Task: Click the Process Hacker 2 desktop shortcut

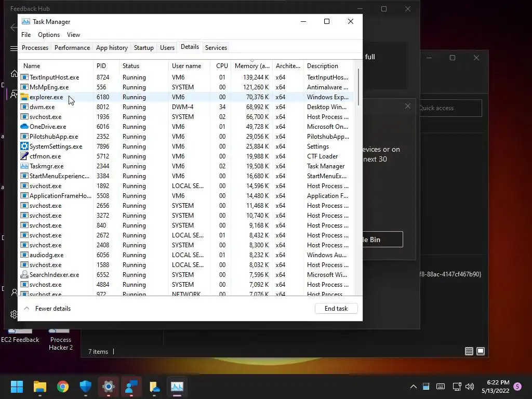Action: (60, 339)
